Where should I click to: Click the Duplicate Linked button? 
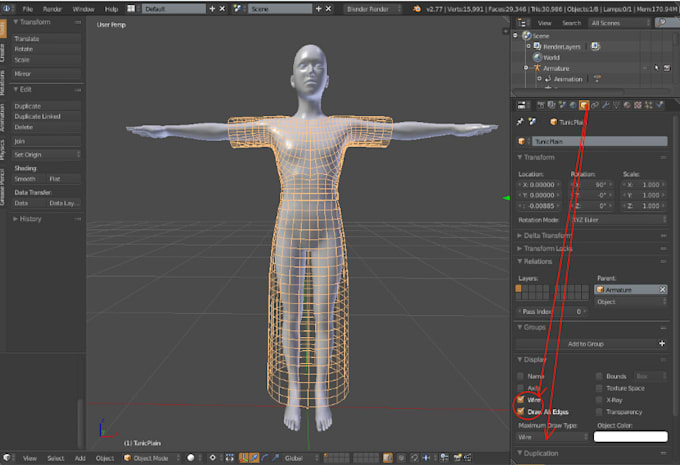pyautogui.click(x=46, y=116)
